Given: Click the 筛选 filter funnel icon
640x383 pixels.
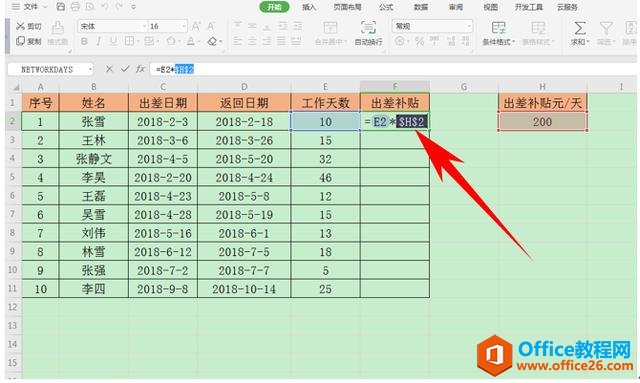Looking at the screenshot, I should click(x=606, y=28).
